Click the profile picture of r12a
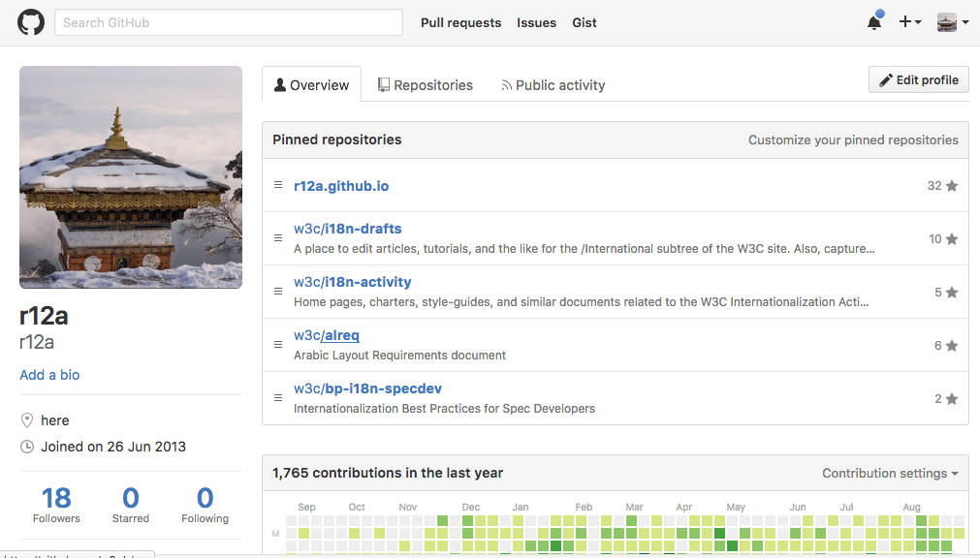This screenshot has width=980, height=558. pyautogui.click(x=131, y=177)
